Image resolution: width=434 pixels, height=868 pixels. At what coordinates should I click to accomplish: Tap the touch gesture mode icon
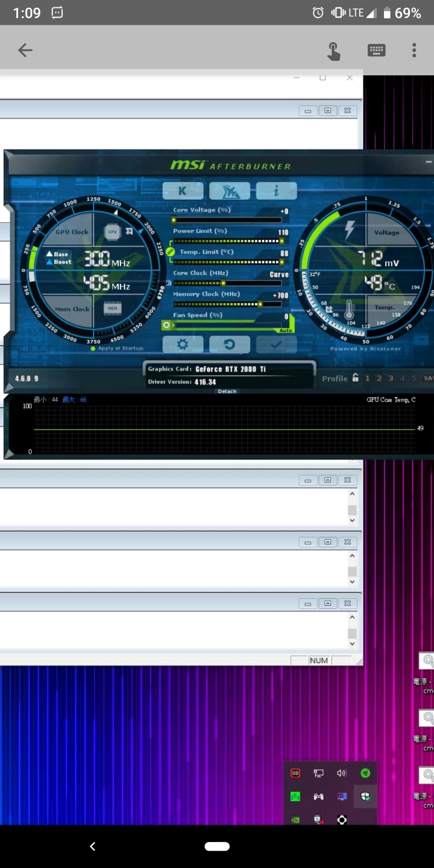(333, 51)
